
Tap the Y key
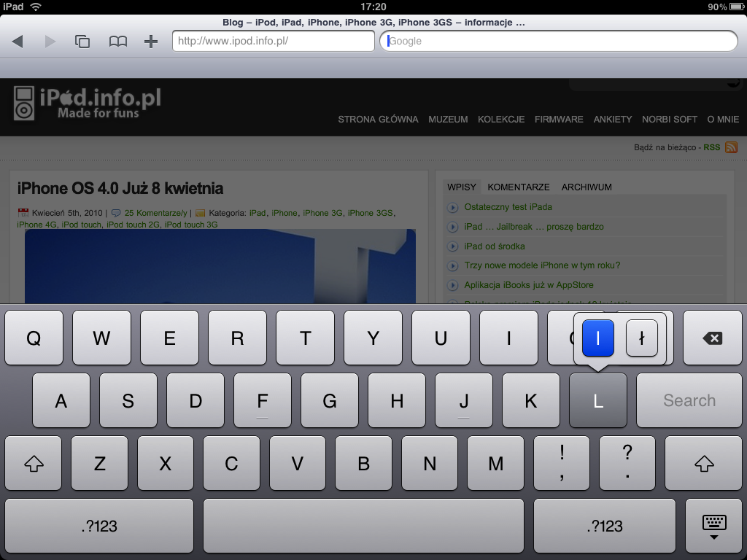click(373, 338)
